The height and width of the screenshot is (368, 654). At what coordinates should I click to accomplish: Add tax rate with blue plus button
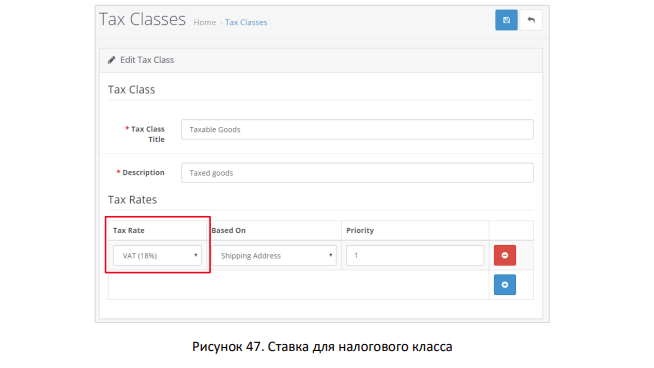point(505,285)
